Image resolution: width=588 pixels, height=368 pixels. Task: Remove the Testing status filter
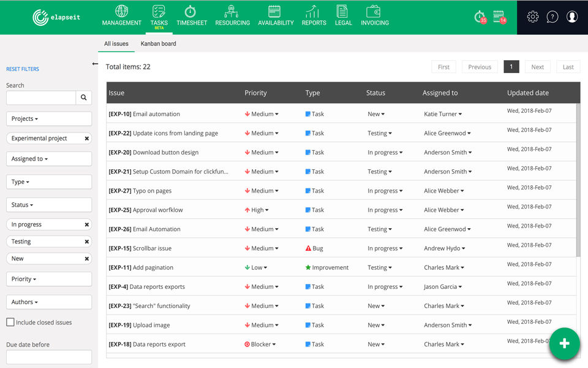pos(86,242)
